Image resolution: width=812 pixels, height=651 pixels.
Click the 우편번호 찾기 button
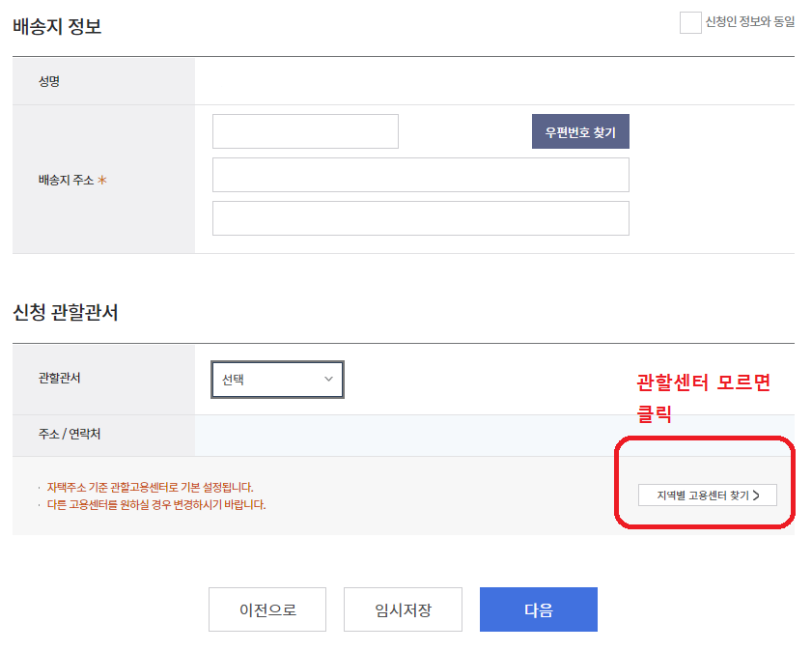pos(580,131)
